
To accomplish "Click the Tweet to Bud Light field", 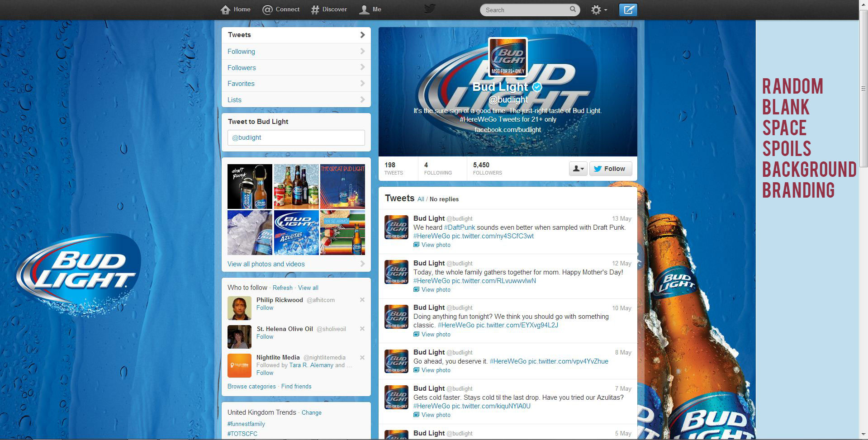I will (296, 137).
